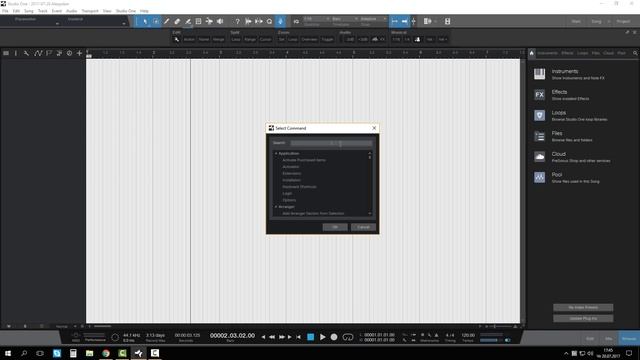Click the horizontal zoom slider at bottom right
Screen dimensions: 640x360
pyautogui.click(x=494, y=327)
